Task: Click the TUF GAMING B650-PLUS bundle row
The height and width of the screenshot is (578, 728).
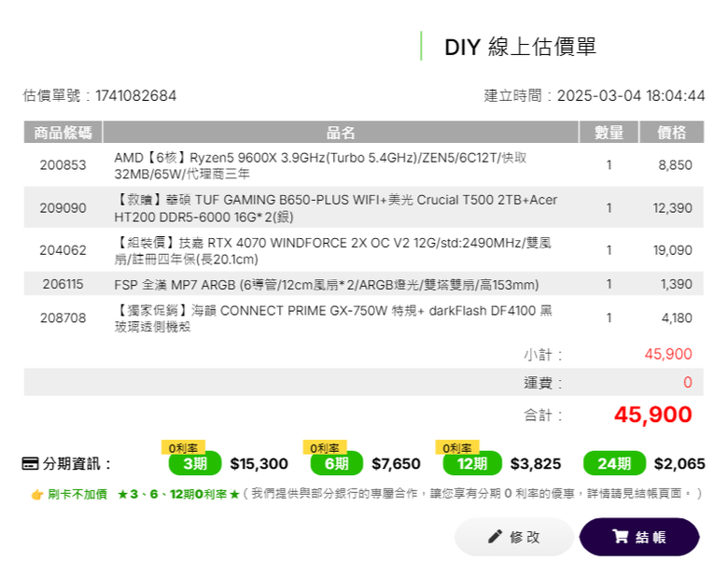Action: (364, 207)
